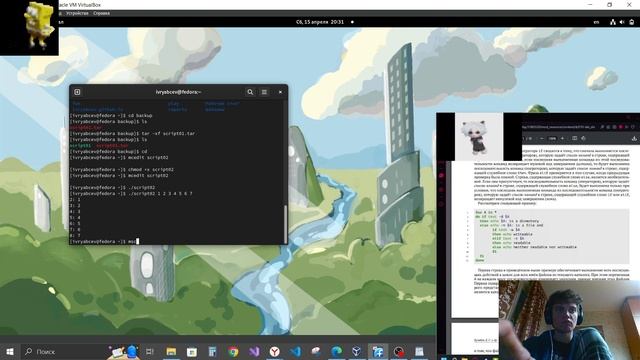Toggle fit-to-page icon in PDF toolbar
The image size is (640, 360).
pyautogui.click(x=574, y=138)
